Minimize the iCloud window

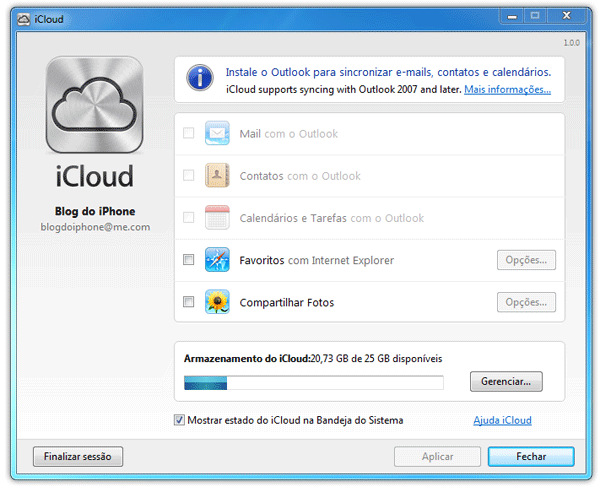click(512, 16)
